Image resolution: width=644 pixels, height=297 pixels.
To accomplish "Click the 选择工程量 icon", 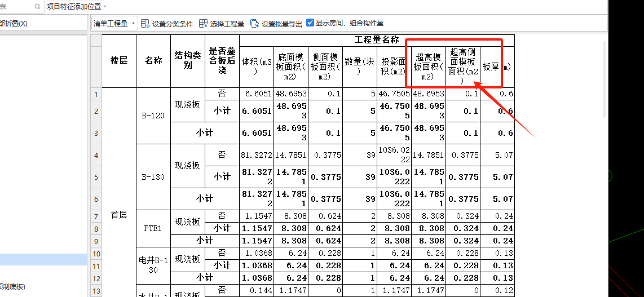I will click(x=203, y=24).
